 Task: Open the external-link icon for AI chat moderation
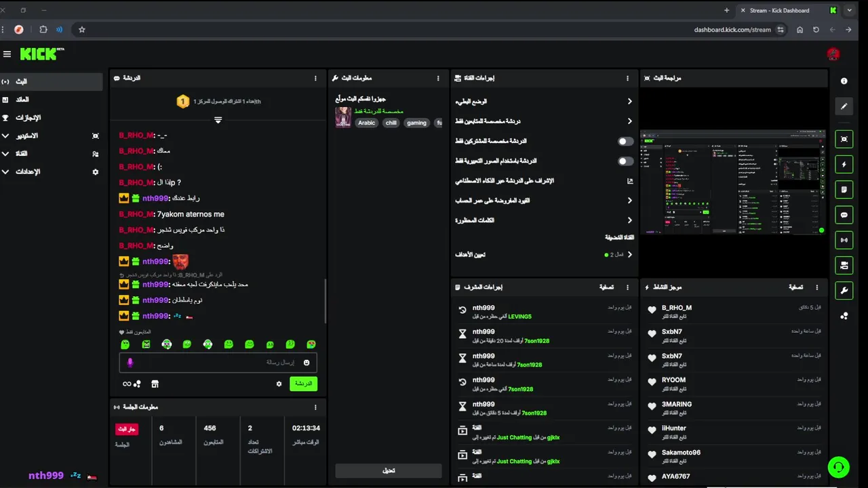tap(629, 181)
